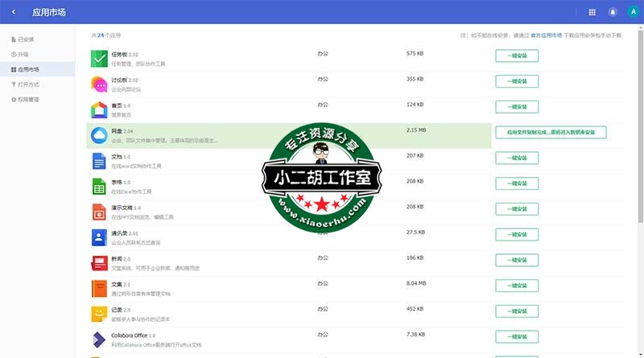Open the 官方应用市场 link

point(547,35)
